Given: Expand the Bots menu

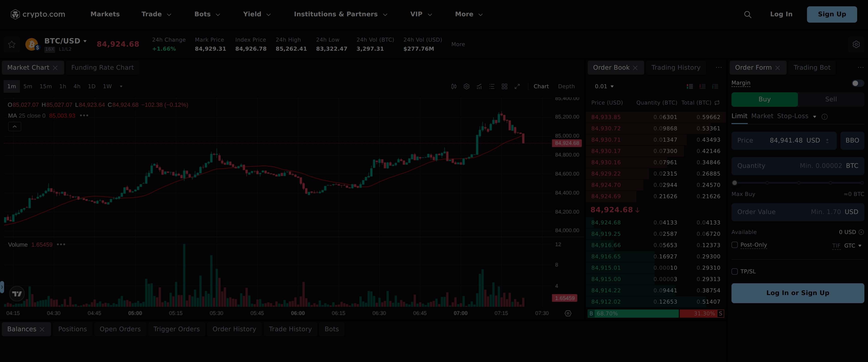Looking at the screenshot, I should pos(207,14).
